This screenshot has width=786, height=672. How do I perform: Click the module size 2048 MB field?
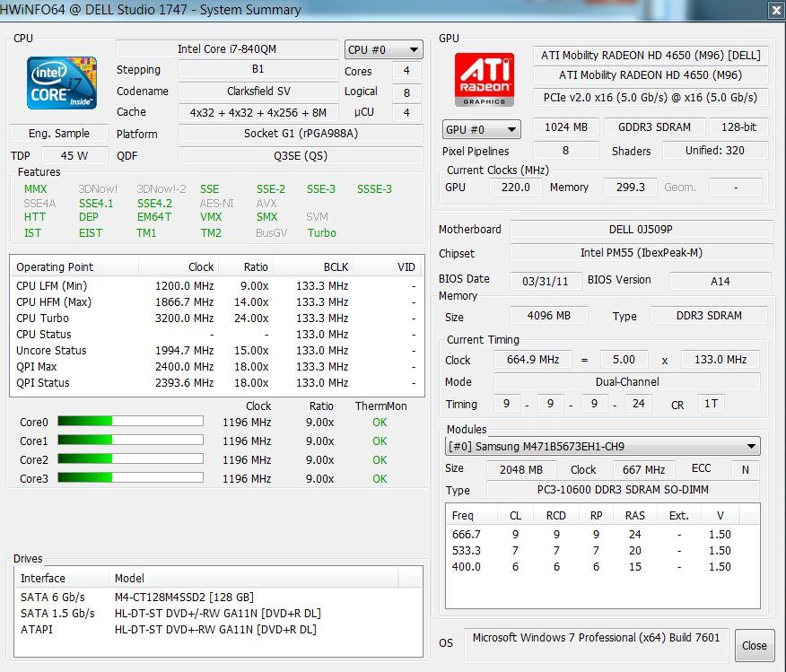point(521,469)
